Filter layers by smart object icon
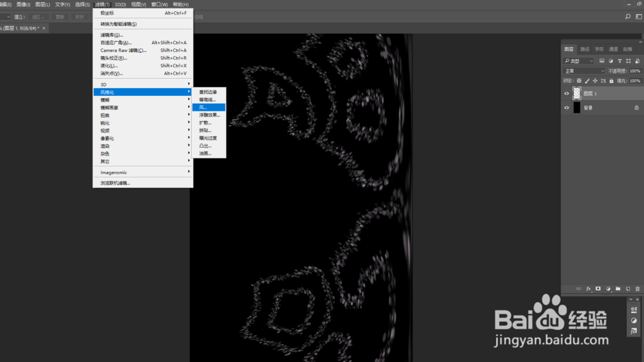This screenshot has width=644, height=362. 637,61
